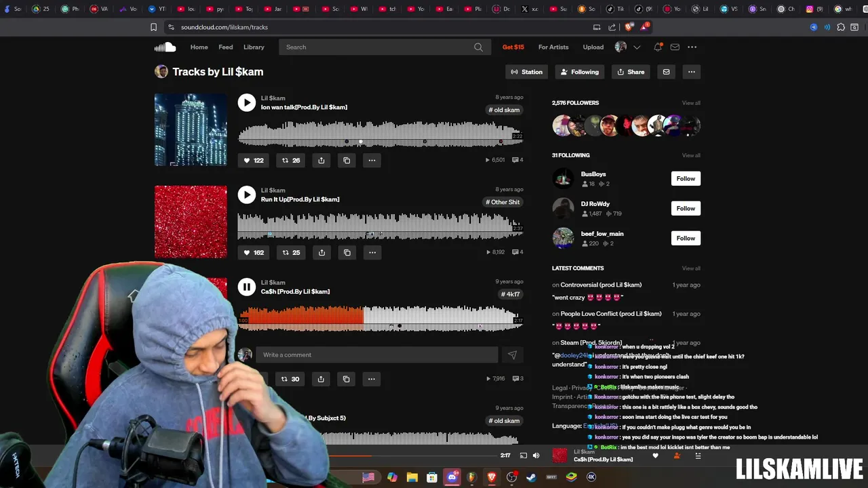Open the # old skam tag on Ion wan talk
This screenshot has height=488, width=868.
(x=505, y=110)
